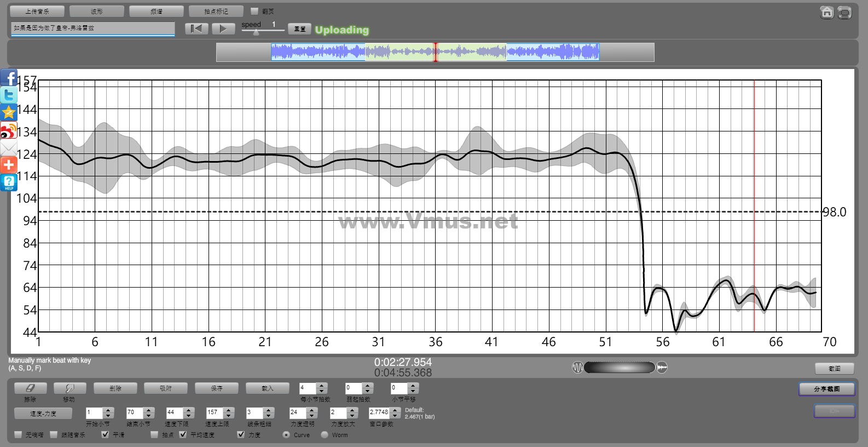
Task: Decrease 速度上限 value with down arrow
Action: tap(229, 415)
